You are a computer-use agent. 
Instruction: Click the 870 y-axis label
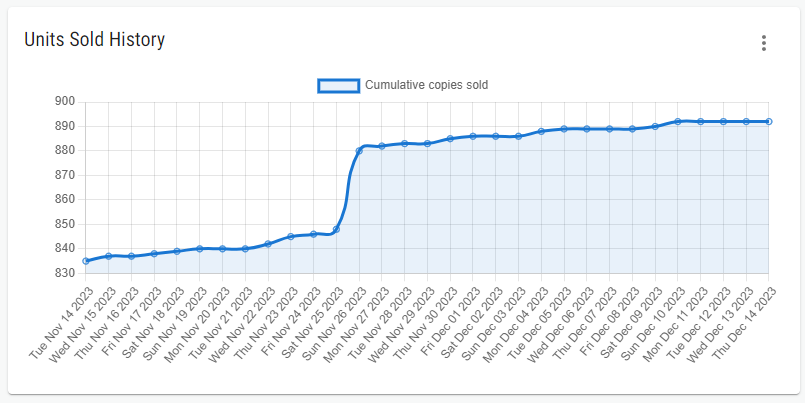pos(65,175)
